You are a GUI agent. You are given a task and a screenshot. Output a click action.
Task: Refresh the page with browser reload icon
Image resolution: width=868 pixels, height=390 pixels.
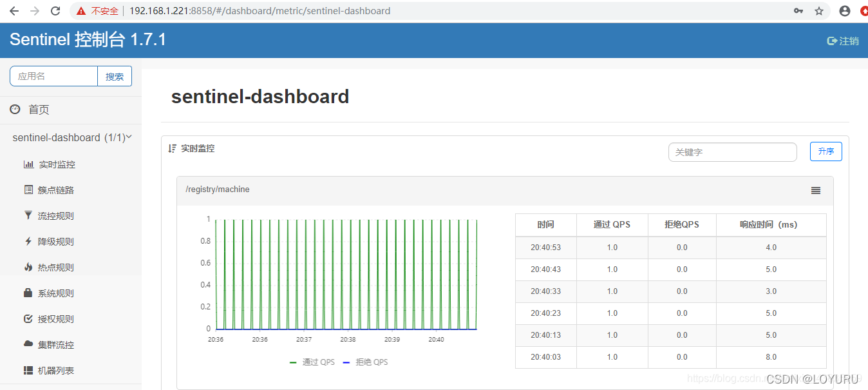(56, 10)
